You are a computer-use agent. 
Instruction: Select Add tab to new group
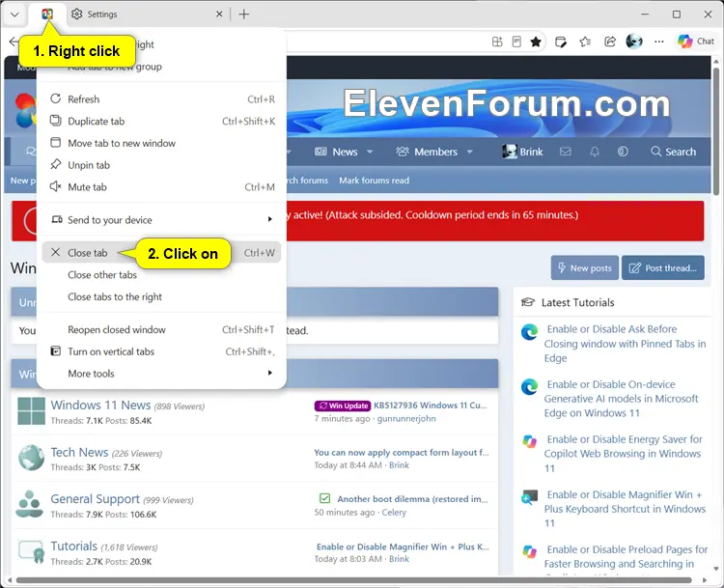(x=161, y=67)
